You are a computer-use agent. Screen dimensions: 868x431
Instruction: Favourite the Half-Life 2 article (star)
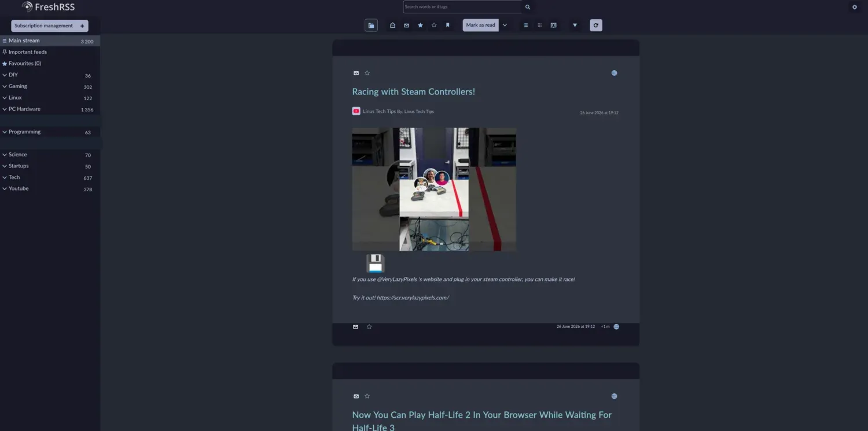(367, 396)
